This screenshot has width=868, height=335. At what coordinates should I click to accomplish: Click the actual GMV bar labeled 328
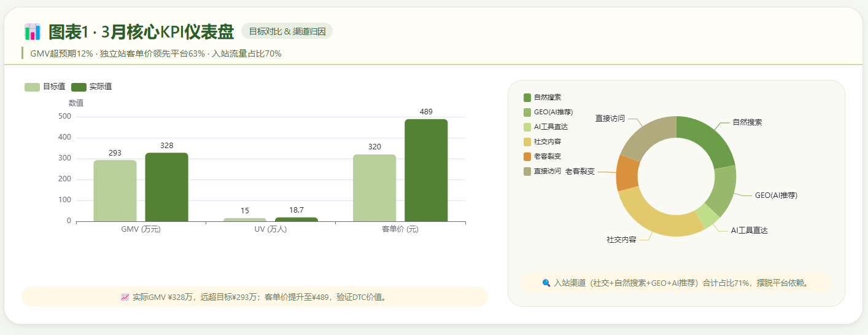[166, 187]
